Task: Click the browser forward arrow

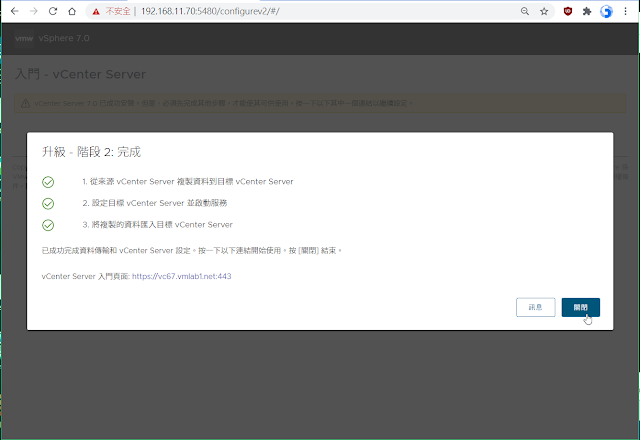Action: pos(33,11)
